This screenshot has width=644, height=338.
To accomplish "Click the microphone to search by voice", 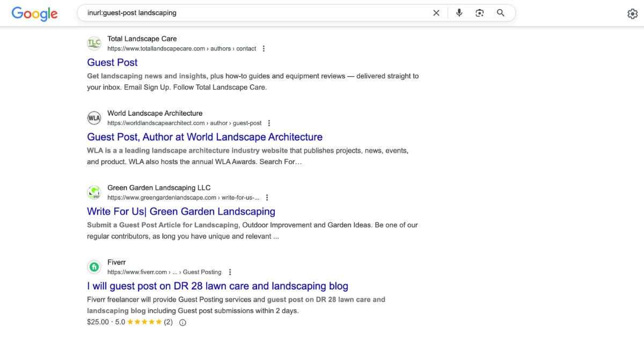I will [x=459, y=13].
